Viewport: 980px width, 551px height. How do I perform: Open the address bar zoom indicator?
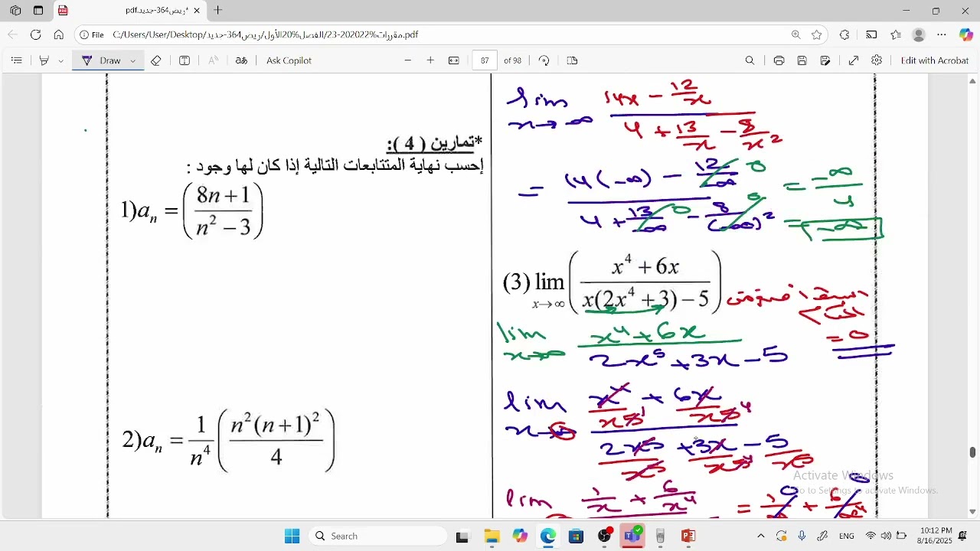(796, 34)
